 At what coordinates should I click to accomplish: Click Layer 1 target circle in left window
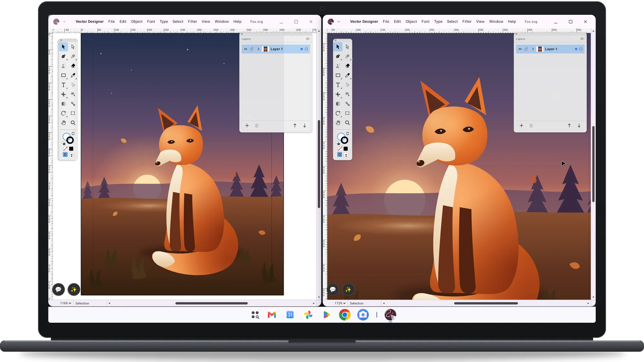pos(306,49)
